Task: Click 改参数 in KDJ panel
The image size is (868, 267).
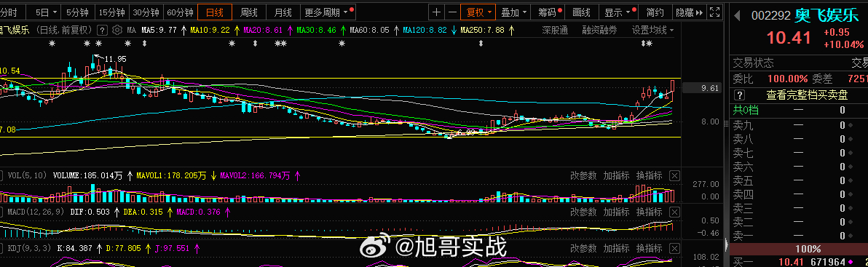Action: [583, 248]
